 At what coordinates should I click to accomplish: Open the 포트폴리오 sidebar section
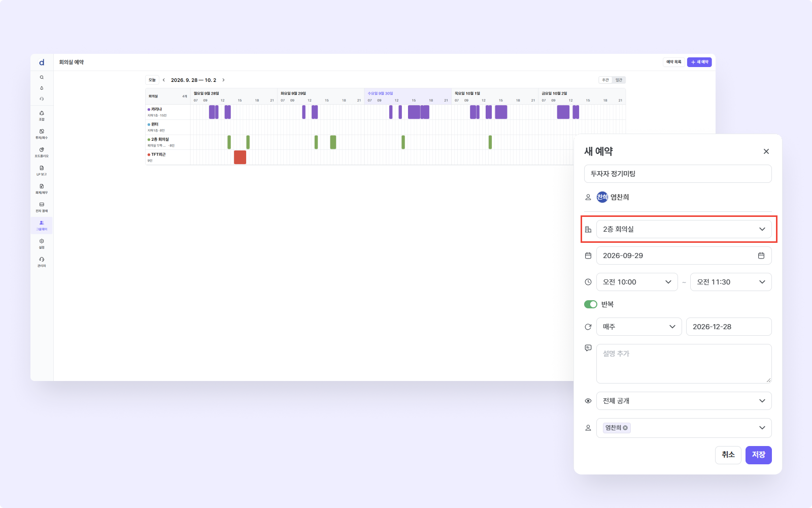[42, 152]
